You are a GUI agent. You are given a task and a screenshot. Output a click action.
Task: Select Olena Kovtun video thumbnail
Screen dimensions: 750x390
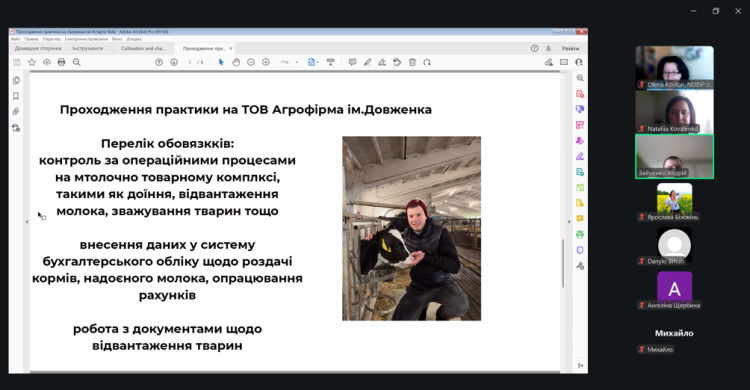[x=674, y=67]
